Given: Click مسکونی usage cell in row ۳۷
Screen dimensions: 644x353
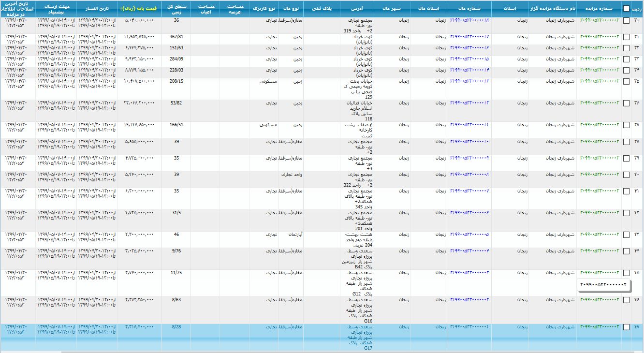Looking at the screenshot, I should click(268, 125).
